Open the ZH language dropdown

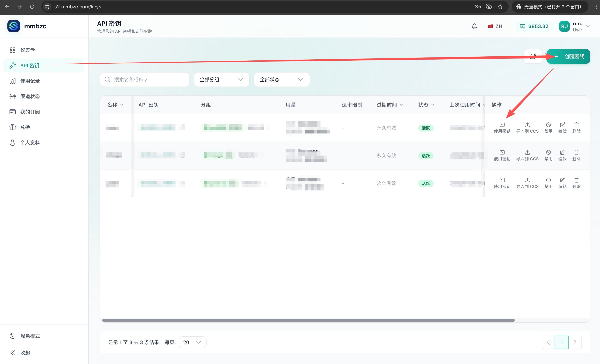click(498, 26)
